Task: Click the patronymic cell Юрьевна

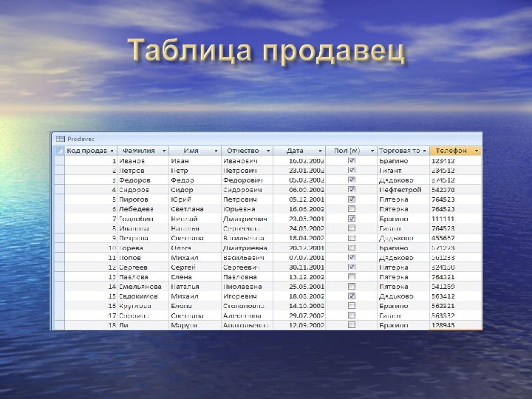Action: 247,208
